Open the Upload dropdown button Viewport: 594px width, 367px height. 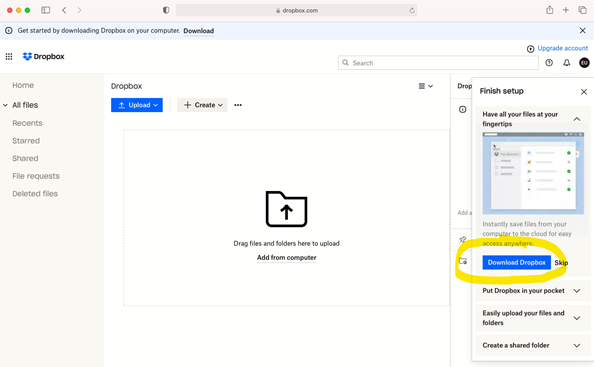[x=137, y=105]
